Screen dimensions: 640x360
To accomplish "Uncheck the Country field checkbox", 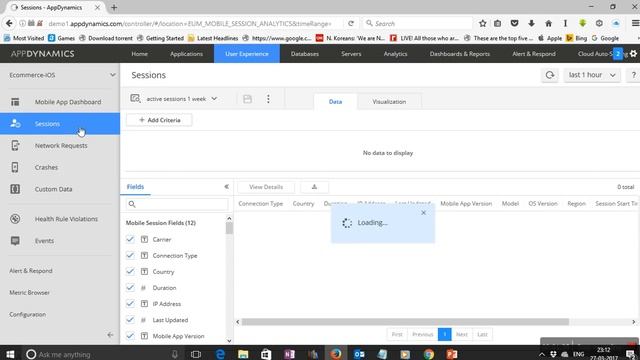I will (x=130, y=271).
